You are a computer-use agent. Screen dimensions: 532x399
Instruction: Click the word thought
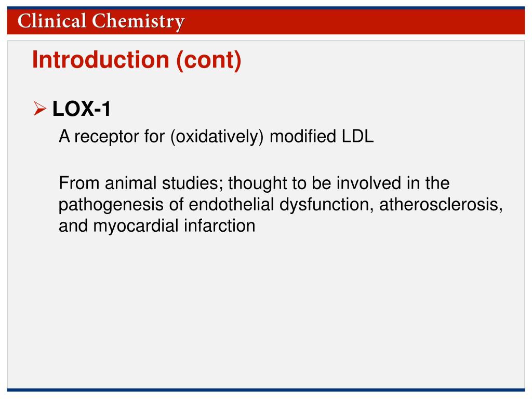click(258, 183)
